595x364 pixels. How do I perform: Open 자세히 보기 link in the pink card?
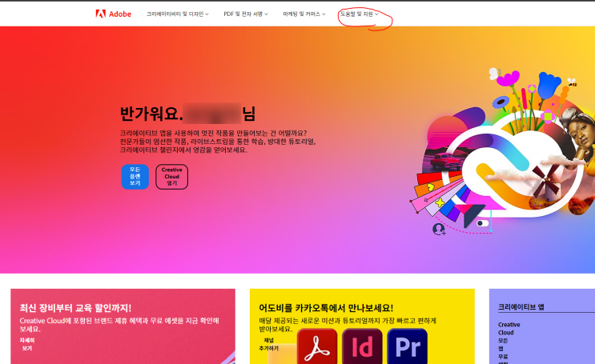[27, 344]
